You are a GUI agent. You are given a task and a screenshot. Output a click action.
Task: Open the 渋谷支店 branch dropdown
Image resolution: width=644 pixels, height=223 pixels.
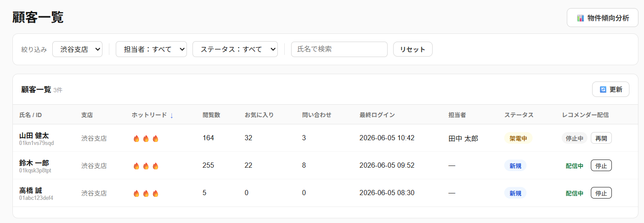(x=78, y=49)
